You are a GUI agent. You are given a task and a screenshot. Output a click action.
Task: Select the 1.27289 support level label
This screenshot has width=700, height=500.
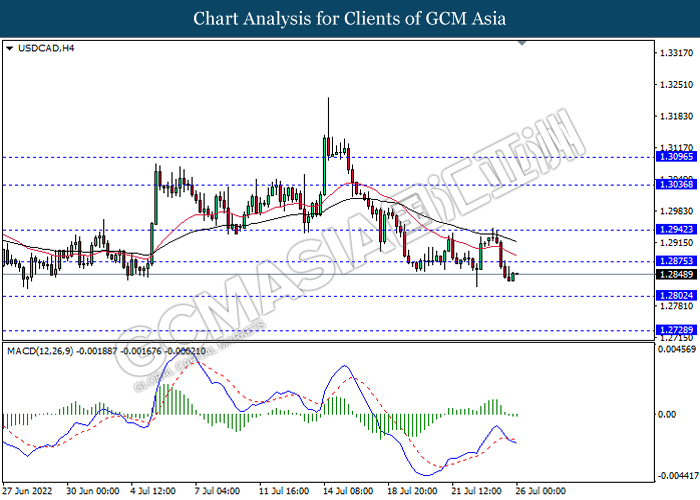pyautogui.click(x=676, y=330)
